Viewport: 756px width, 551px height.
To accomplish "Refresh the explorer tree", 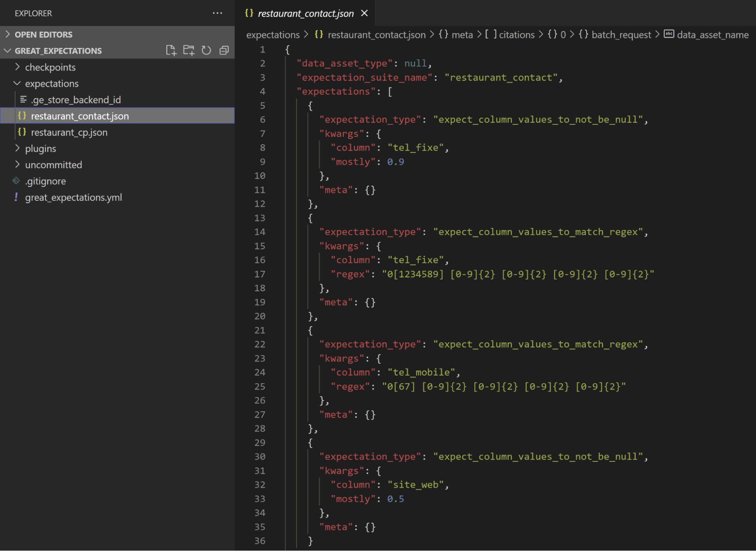I will pyautogui.click(x=206, y=50).
